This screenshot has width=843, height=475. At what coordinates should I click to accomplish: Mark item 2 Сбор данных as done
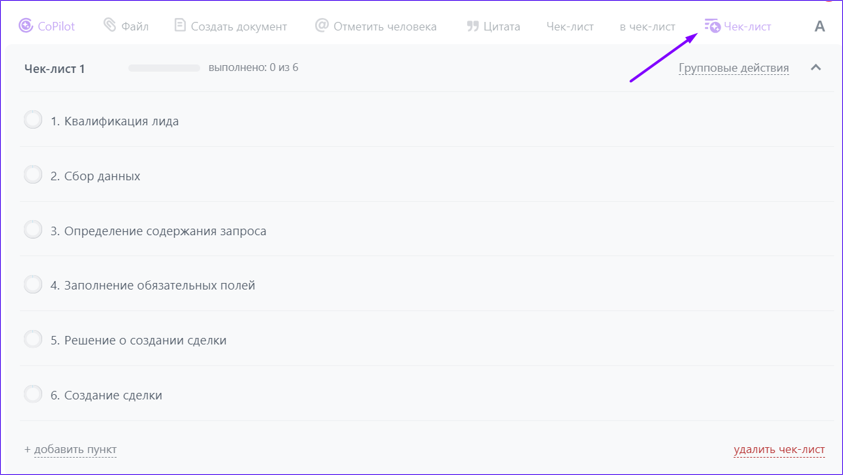(33, 175)
